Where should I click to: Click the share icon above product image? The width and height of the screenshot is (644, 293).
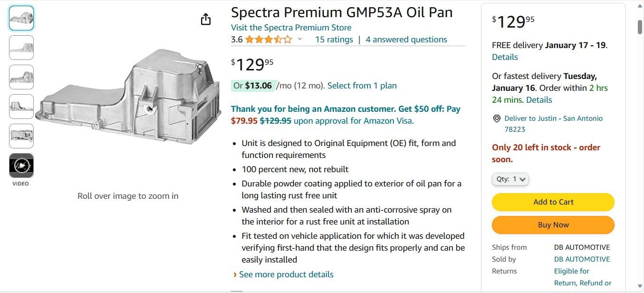point(206,19)
